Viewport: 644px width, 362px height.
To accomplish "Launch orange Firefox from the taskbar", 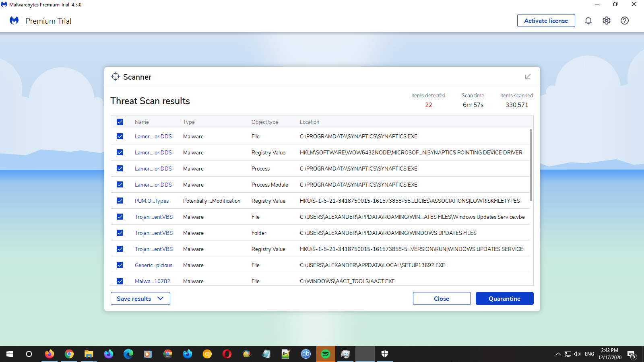I will [50, 354].
